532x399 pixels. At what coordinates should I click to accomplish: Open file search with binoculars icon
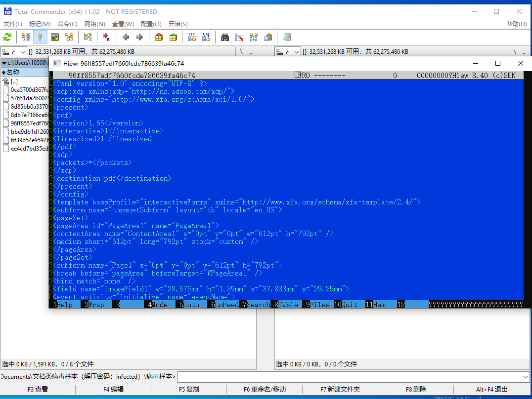click(224, 38)
